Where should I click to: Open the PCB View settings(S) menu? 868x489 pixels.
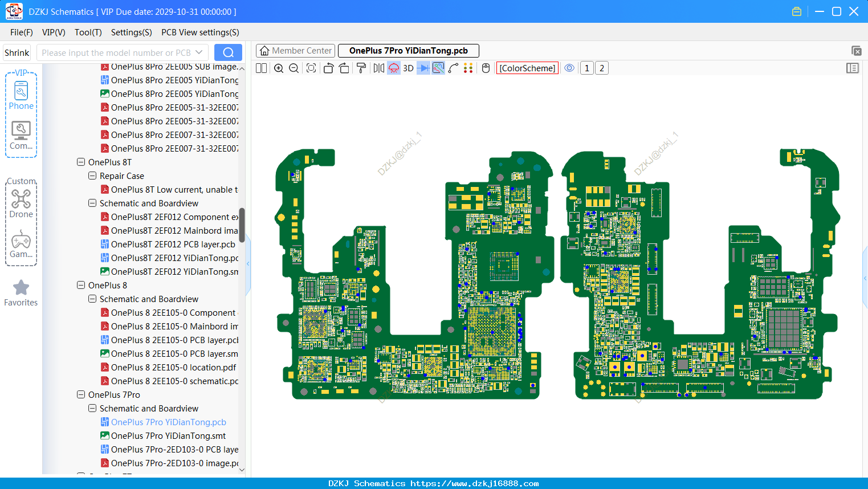200,32
